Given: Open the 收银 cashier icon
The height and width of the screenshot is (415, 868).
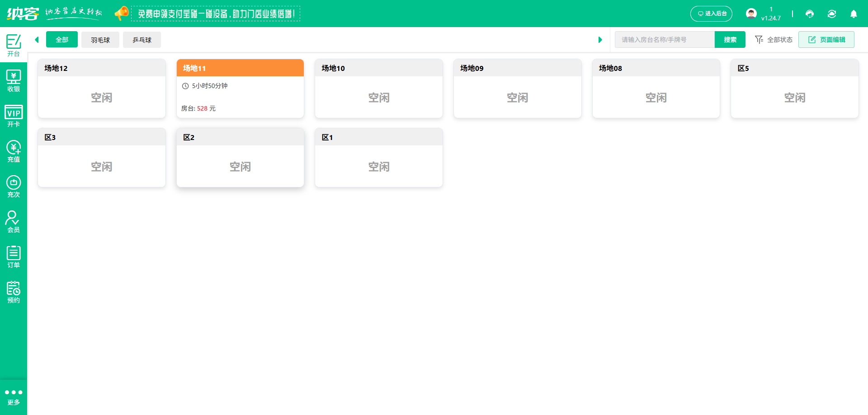Looking at the screenshot, I should point(14,80).
